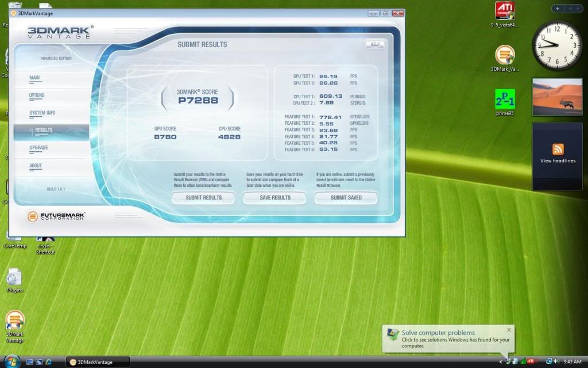The image size is (588, 368).
Task: Open the System Info section
Action: [42, 113]
